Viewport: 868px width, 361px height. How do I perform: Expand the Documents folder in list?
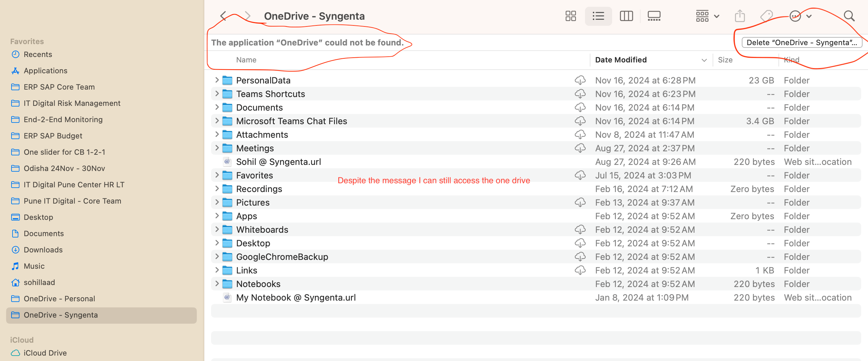(217, 107)
